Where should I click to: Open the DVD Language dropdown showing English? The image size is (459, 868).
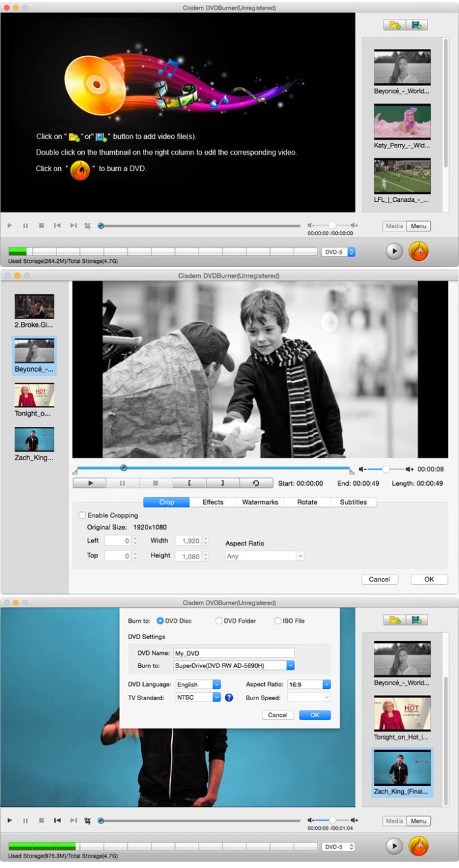coord(199,684)
